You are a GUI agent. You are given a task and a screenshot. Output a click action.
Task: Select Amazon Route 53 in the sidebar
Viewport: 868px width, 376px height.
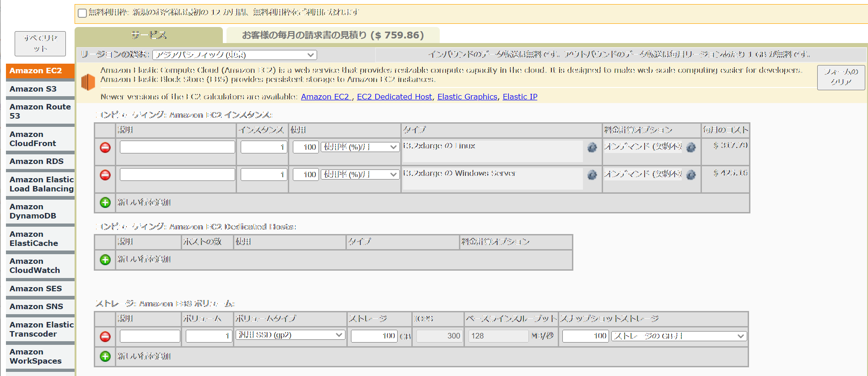point(40,111)
